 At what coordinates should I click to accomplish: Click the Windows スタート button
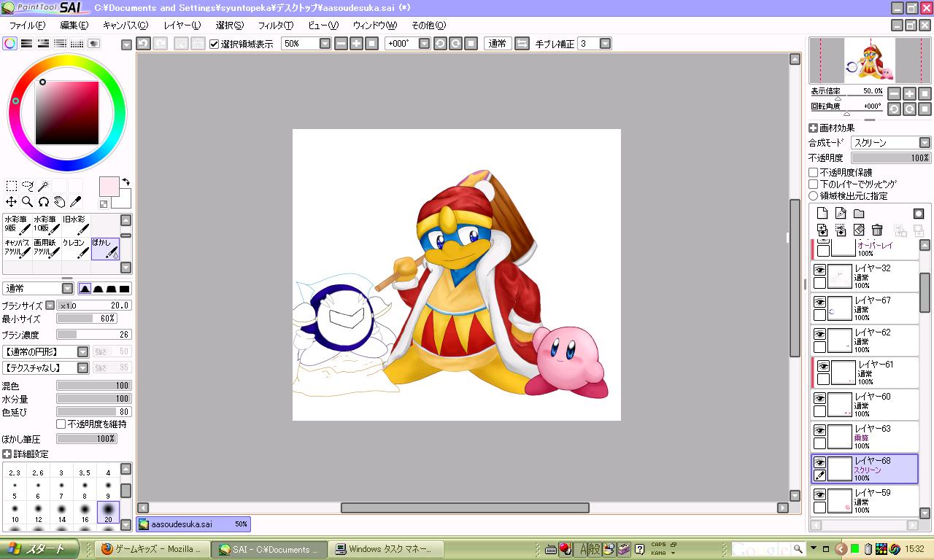tap(39, 549)
